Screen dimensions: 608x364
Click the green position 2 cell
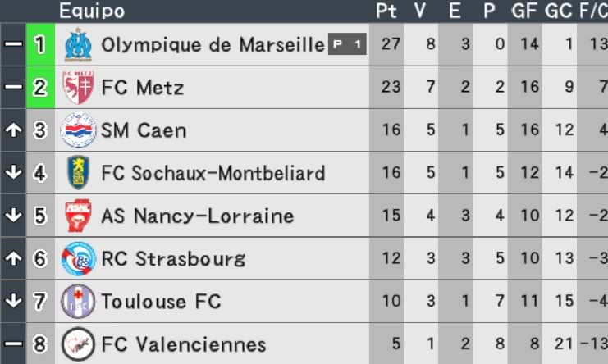(40, 87)
